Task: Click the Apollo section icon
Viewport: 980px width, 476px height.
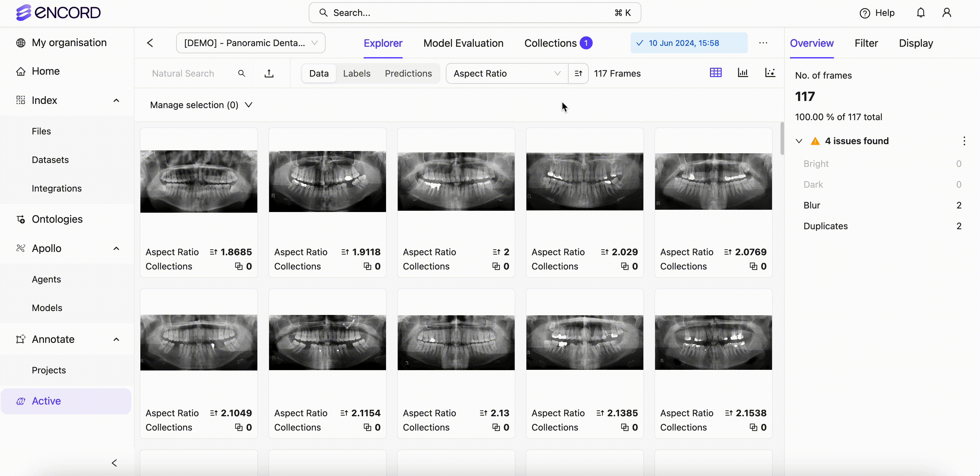Action: tap(20, 248)
